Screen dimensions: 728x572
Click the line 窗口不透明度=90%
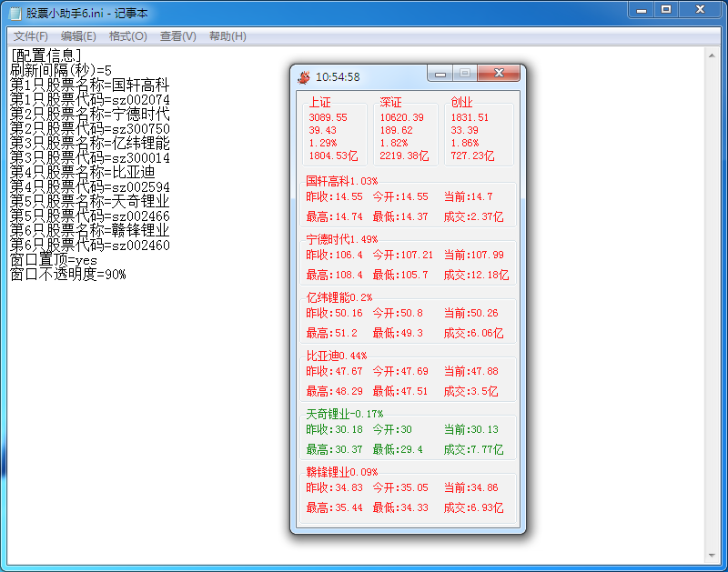(x=67, y=274)
